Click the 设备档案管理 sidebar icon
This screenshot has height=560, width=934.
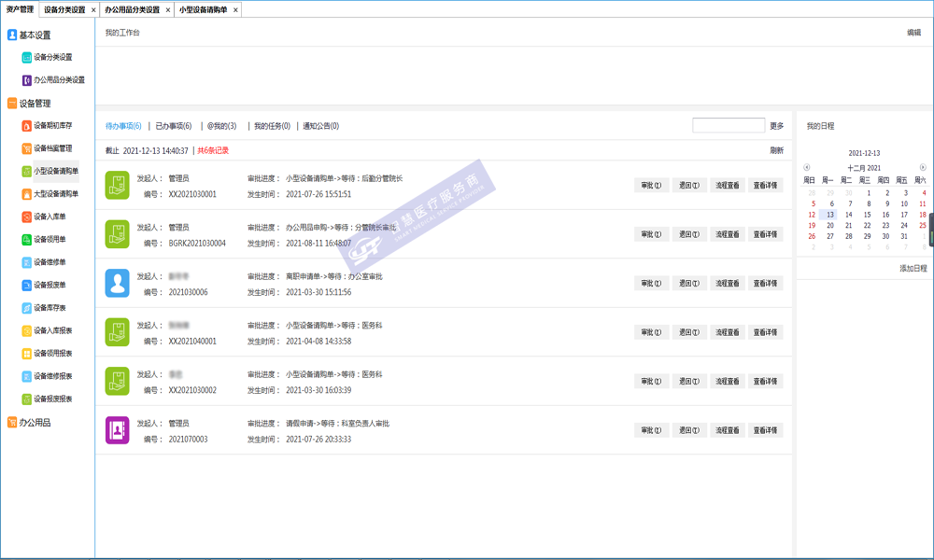[x=26, y=148]
